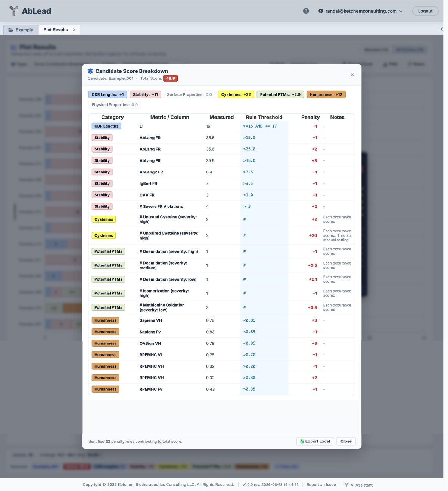
Task: Open the help question mark icon
Action: 306,11
